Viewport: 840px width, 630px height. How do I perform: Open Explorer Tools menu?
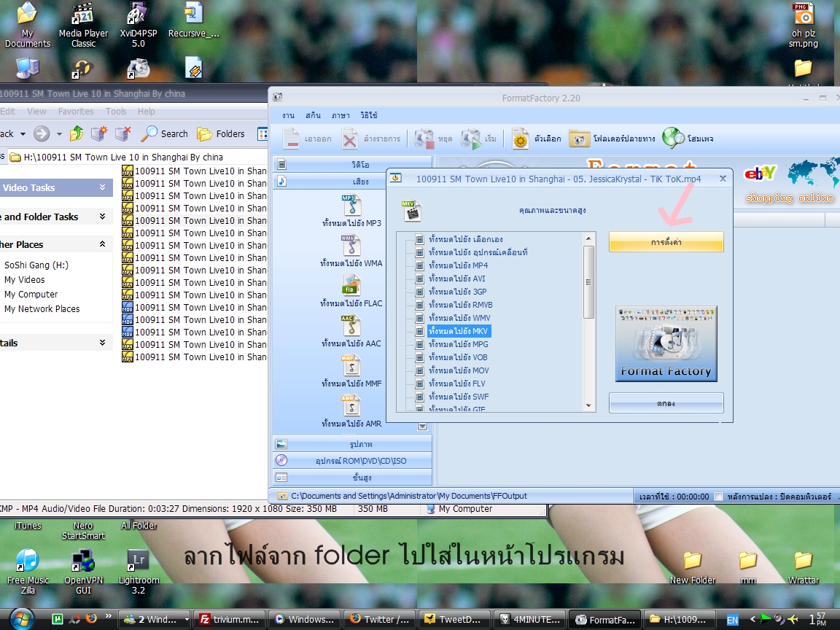point(116,112)
